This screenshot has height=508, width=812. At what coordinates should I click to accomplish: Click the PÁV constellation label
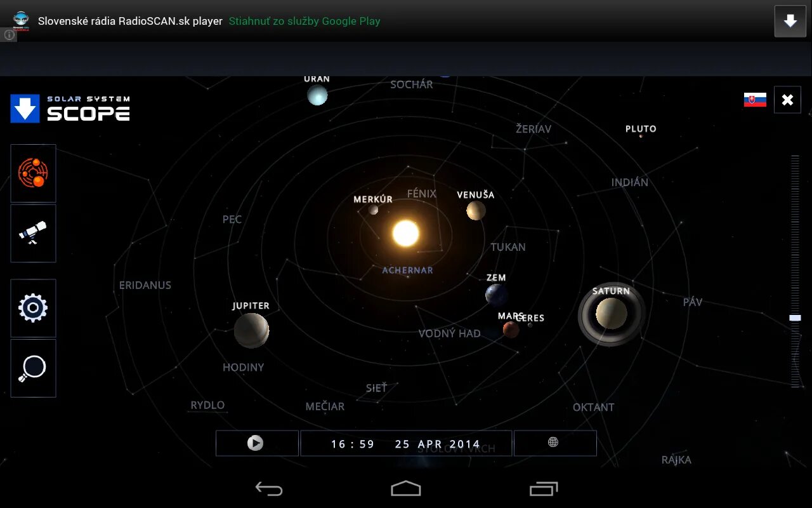coord(693,302)
